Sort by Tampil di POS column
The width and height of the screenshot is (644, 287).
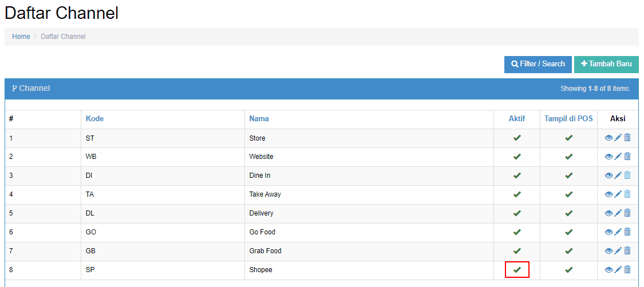coord(569,119)
